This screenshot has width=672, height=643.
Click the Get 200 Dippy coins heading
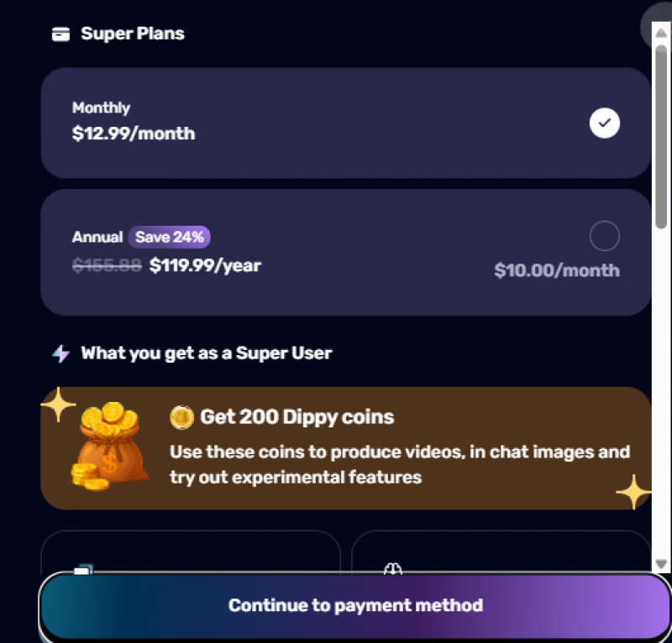tap(297, 417)
